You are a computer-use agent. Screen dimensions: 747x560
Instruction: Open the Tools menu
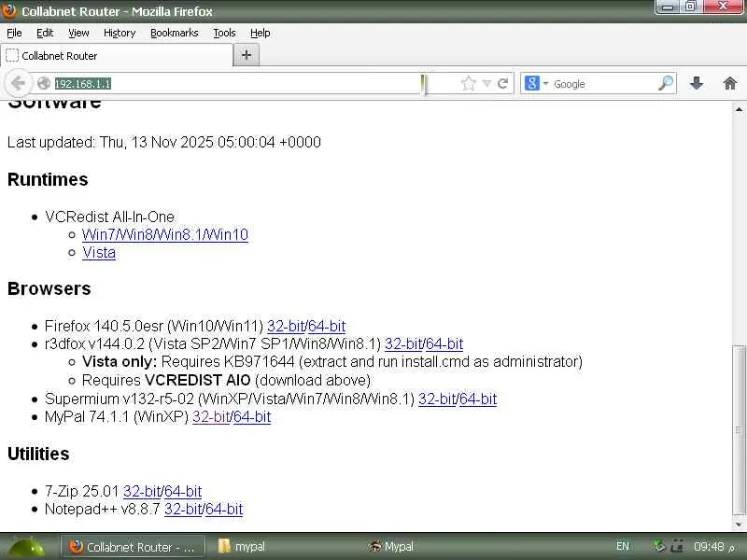click(x=224, y=33)
